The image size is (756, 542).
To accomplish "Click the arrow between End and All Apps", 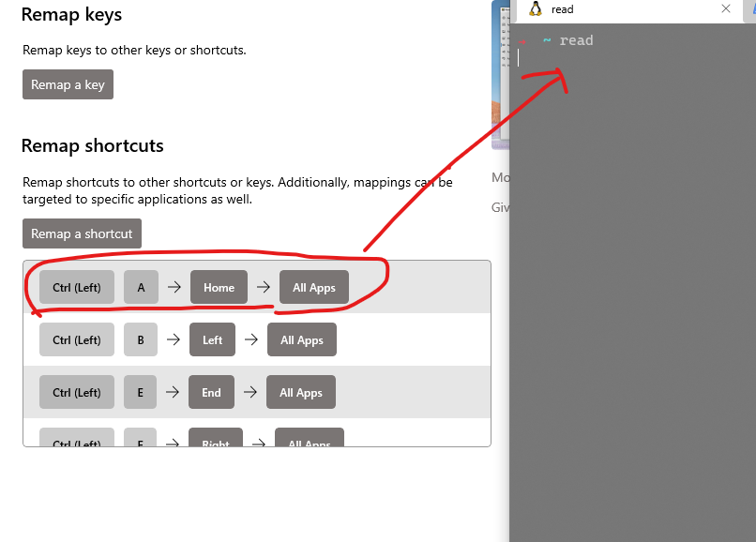I will click(x=250, y=392).
